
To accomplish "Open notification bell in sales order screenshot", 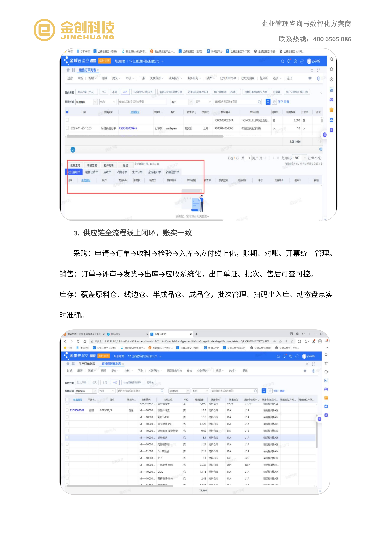I will (x=289, y=61).
